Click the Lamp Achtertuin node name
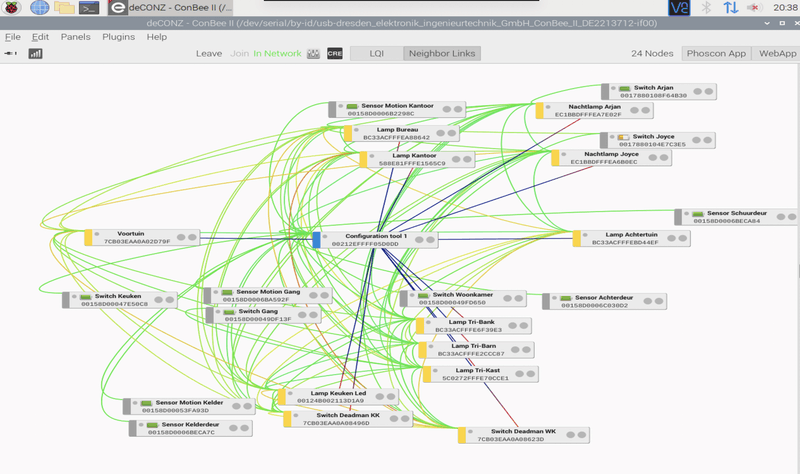The width and height of the screenshot is (800, 474). [x=631, y=235]
